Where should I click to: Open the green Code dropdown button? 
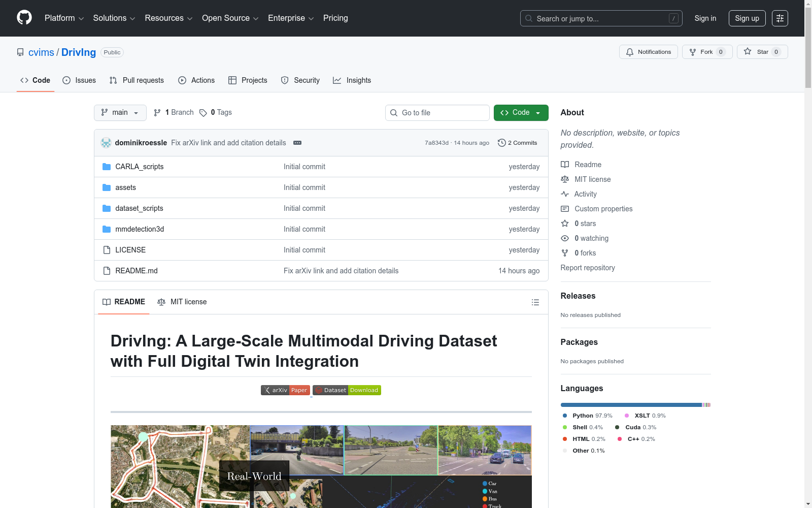[x=521, y=113]
